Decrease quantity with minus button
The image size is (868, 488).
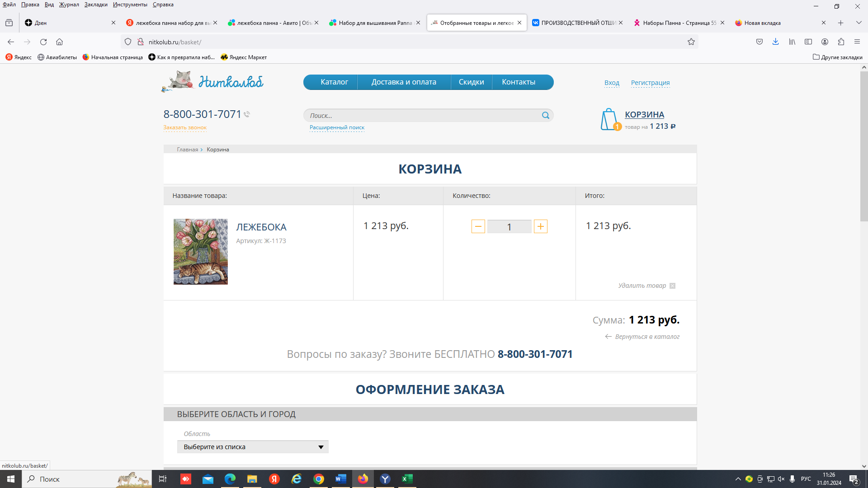tap(478, 226)
